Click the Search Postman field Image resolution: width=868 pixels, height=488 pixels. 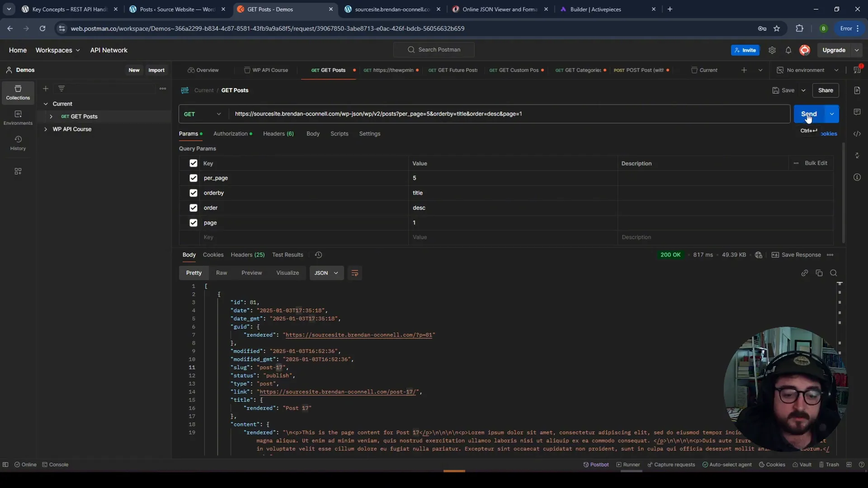[x=434, y=50]
